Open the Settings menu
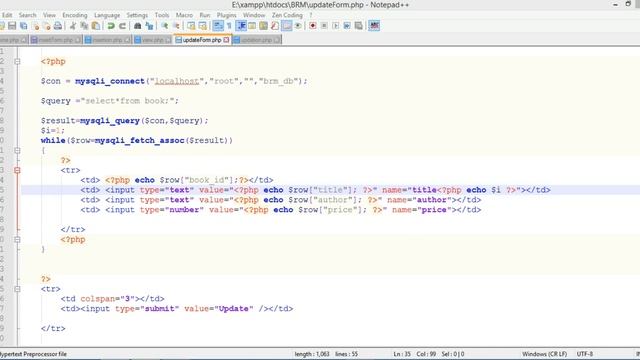 tap(137, 15)
